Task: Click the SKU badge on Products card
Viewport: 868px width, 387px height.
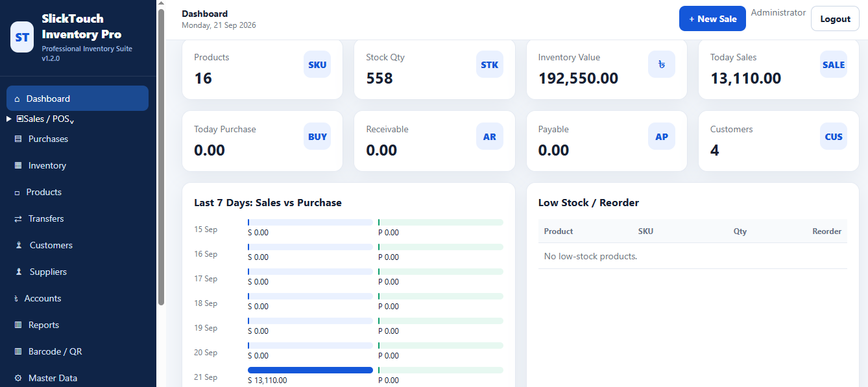Action: click(317, 65)
